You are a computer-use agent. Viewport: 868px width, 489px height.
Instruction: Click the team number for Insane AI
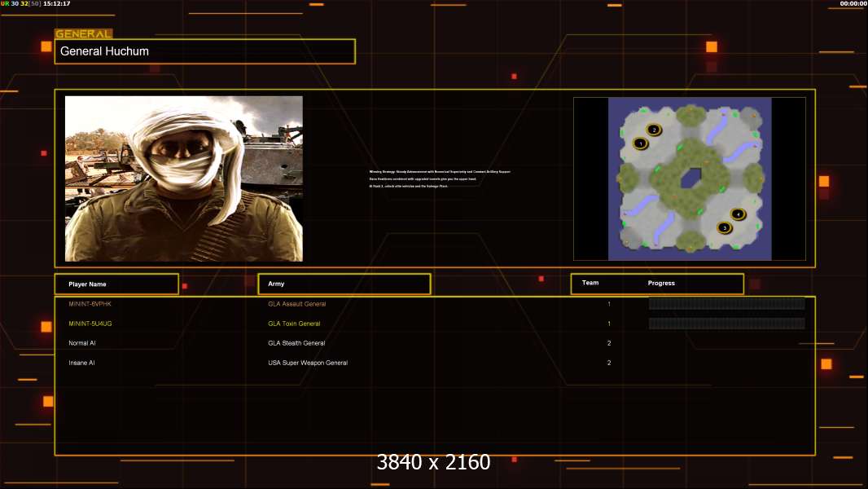(609, 363)
